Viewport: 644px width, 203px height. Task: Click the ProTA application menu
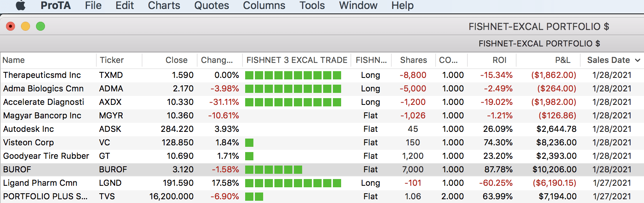[x=55, y=5]
